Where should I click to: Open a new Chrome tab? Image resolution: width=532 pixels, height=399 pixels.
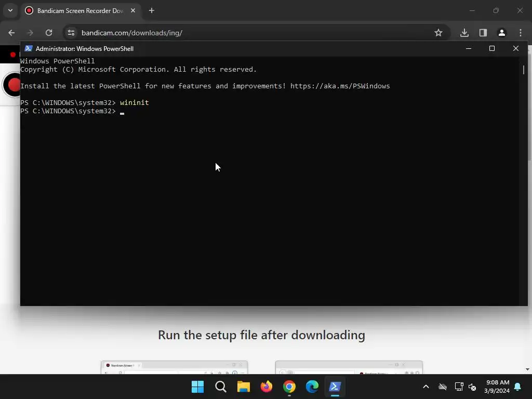[x=152, y=10]
